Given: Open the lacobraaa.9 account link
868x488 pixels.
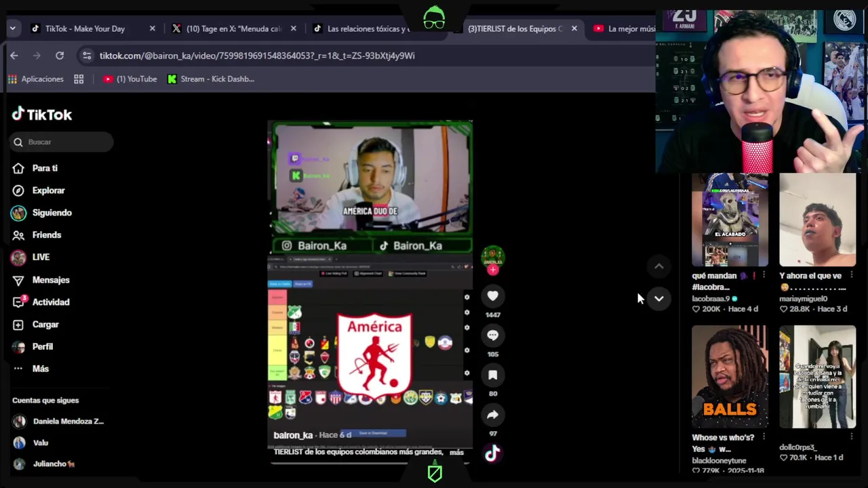Looking at the screenshot, I should coord(711,298).
